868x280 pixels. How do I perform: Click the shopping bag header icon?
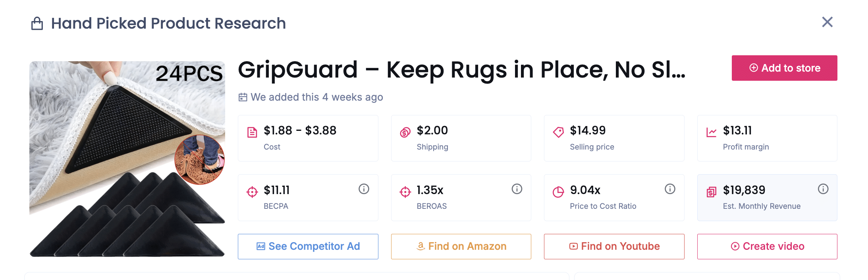coord(37,23)
